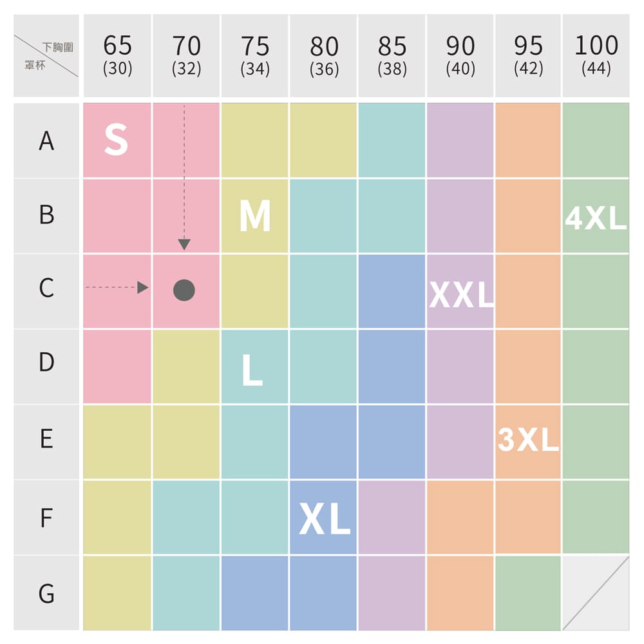
Task: Click the empty crossed-out cell for G 100
Action: coord(596,593)
